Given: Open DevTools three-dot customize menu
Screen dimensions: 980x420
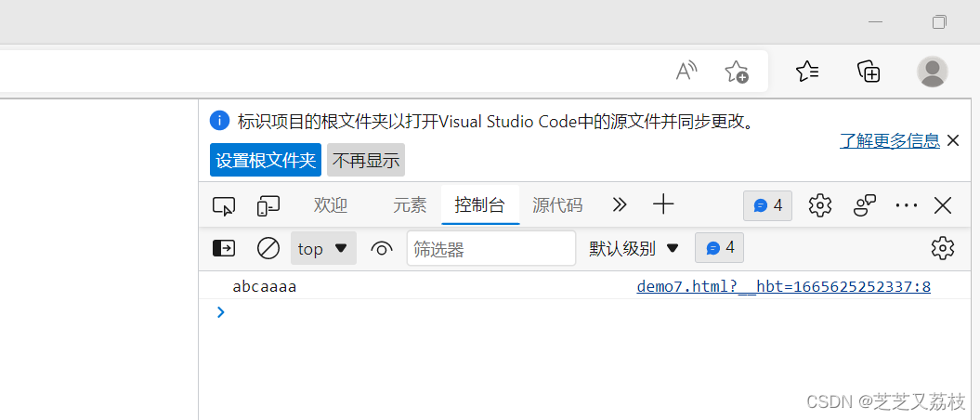Looking at the screenshot, I should (x=907, y=205).
